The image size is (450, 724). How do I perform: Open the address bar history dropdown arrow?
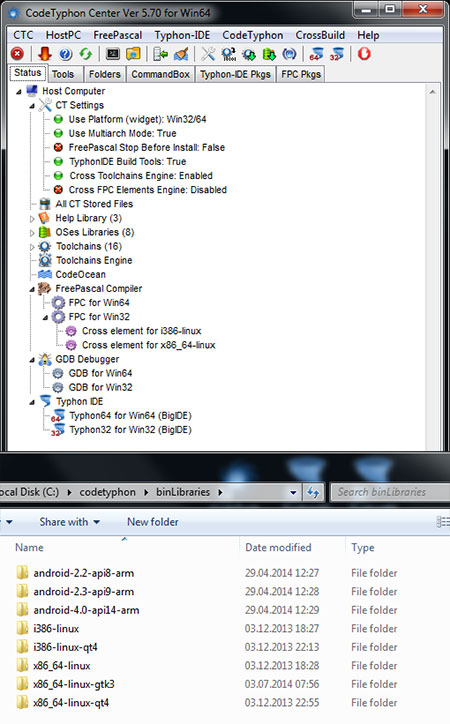(293, 492)
